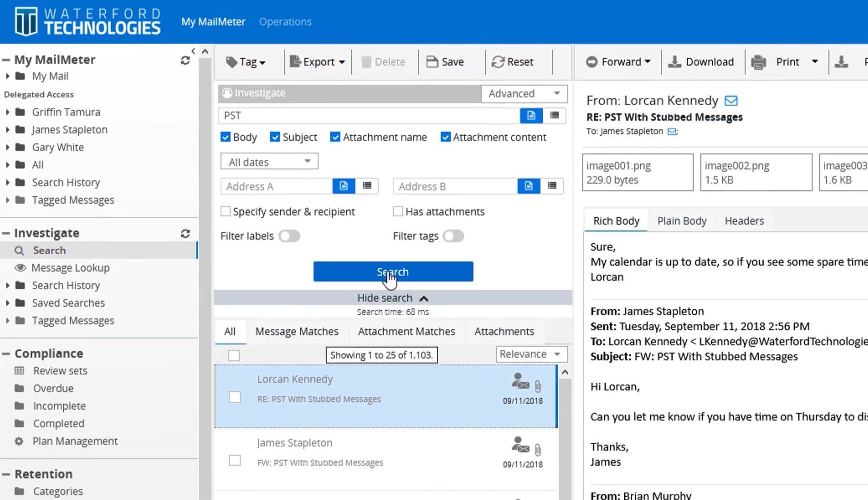Open the My MailMeter menu

pyautogui.click(x=213, y=22)
